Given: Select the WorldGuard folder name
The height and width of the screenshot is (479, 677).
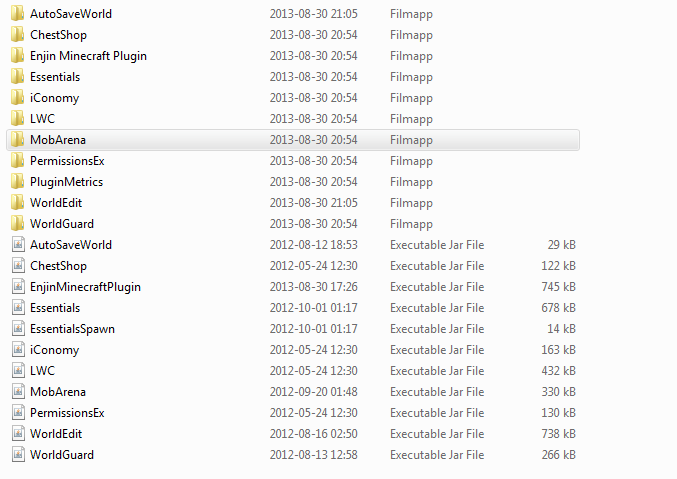Looking at the screenshot, I should pyautogui.click(x=62, y=224).
